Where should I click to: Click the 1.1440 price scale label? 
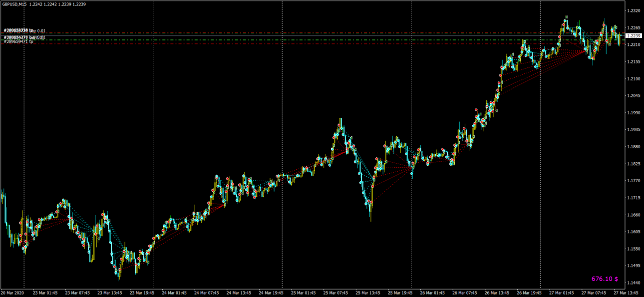[x=634, y=283]
